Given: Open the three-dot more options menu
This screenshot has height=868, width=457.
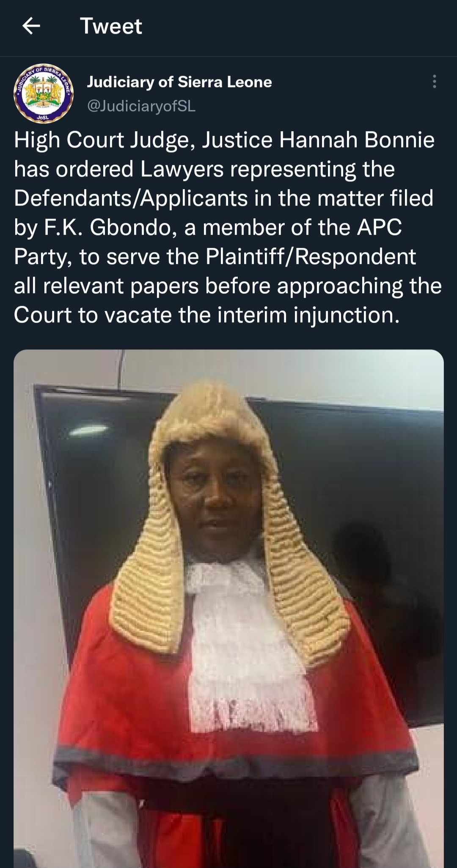Looking at the screenshot, I should 434,82.
